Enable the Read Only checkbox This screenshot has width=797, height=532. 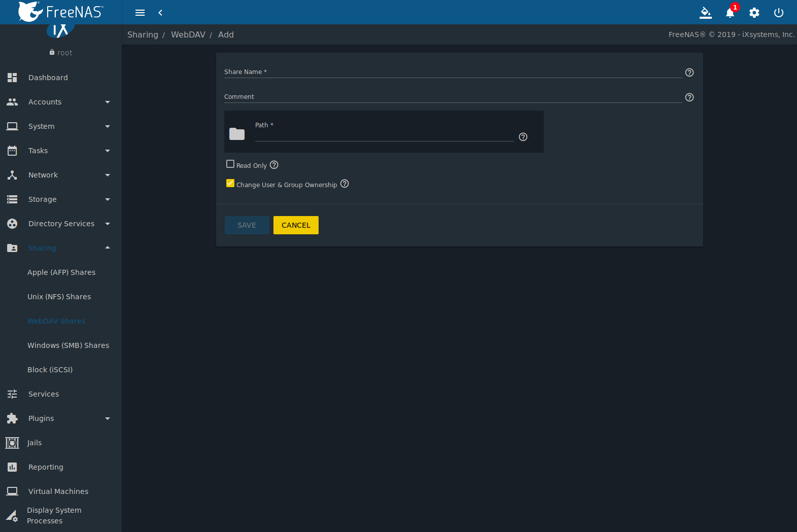[x=230, y=164]
